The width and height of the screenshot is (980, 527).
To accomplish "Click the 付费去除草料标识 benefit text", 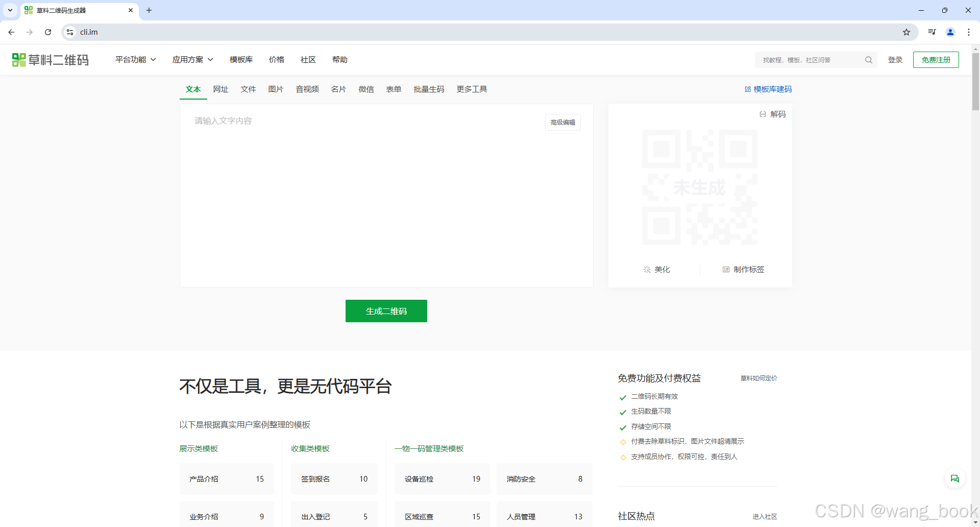I will click(688, 442).
